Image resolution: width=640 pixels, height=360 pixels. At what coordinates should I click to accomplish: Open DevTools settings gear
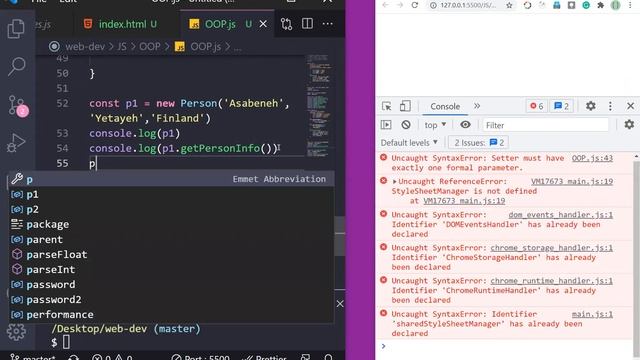pos(591,106)
